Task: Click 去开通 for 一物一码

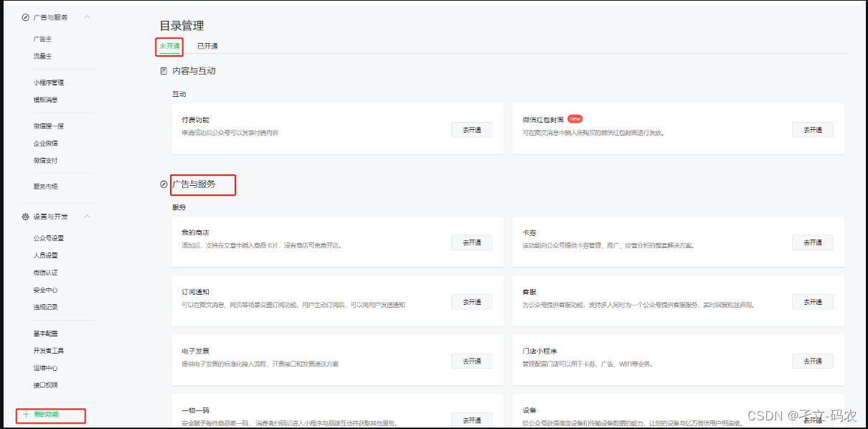Action: 471,420
